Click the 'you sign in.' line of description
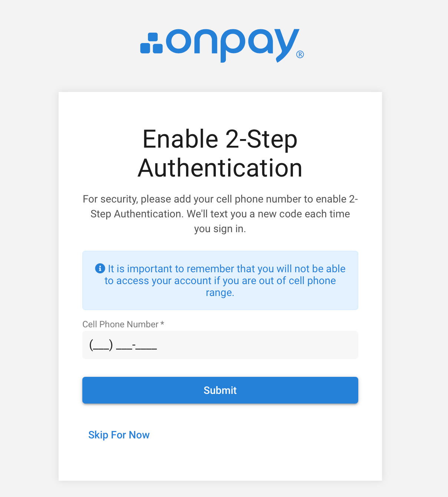Image resolution: width=448 pixels, height=497 pixels. (220, 229)
